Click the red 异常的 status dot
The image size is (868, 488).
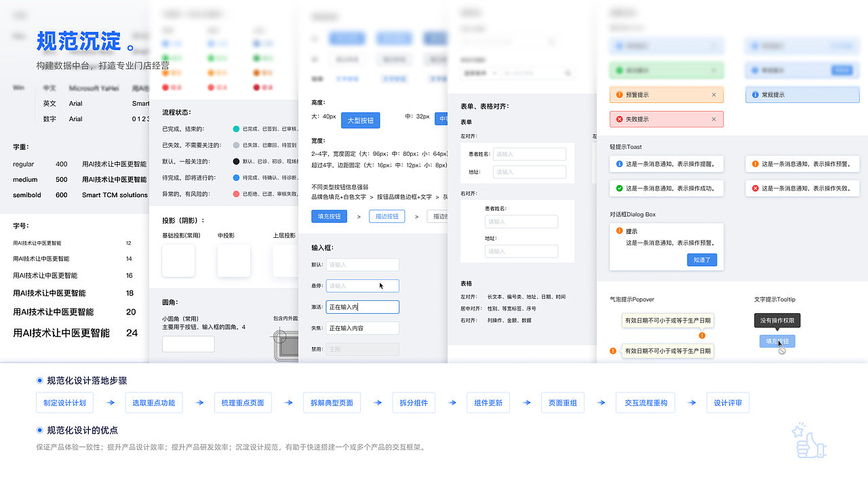(236, 194)
